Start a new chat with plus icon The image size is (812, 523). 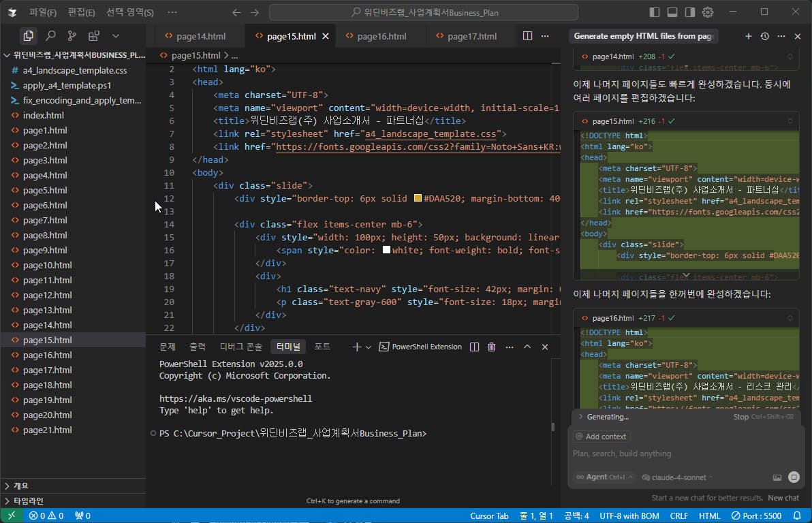click(x=748, y=36)
